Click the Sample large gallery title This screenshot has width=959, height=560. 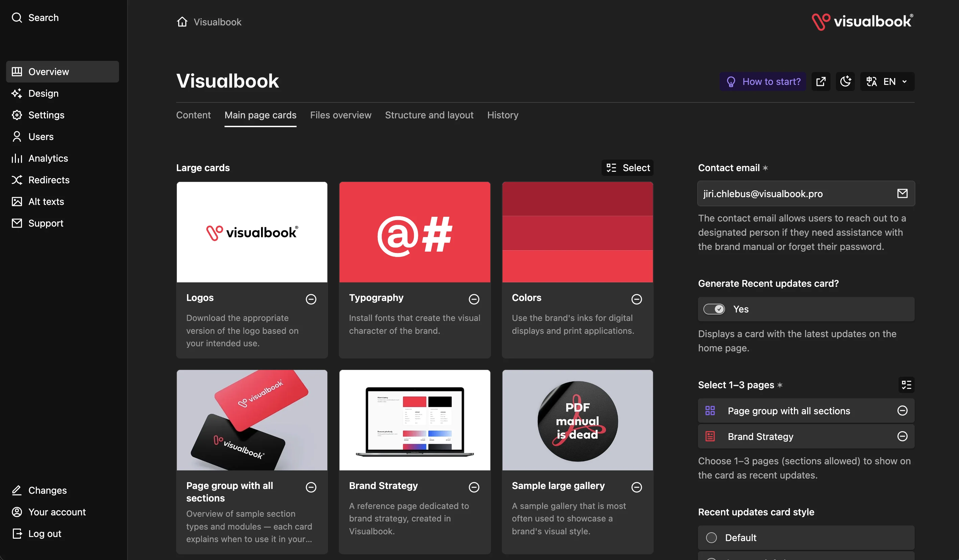[x=558, y=486]
